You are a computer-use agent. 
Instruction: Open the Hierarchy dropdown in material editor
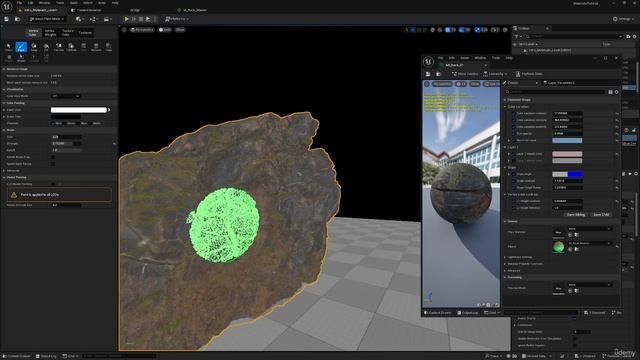[495, 74]
